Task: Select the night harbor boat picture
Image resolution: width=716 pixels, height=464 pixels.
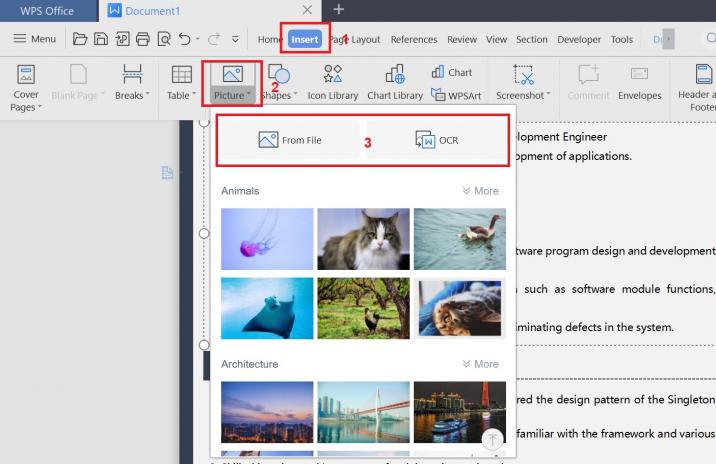Action: [x=460, y=412]
